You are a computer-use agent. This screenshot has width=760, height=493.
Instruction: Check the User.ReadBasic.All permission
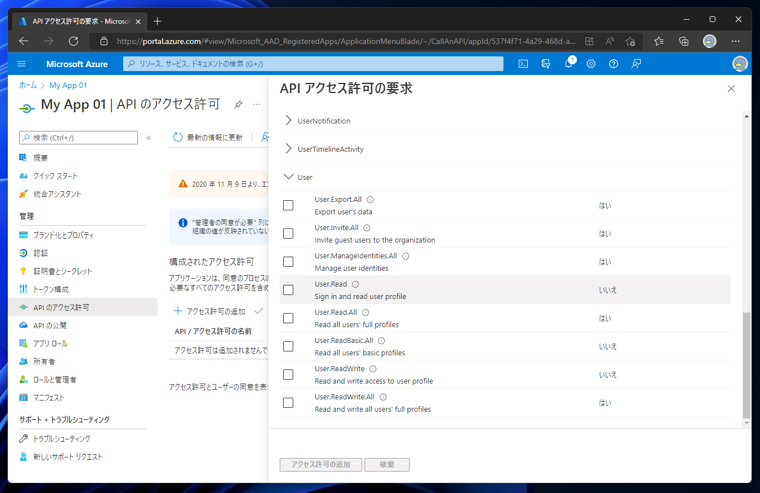pos(288,346)
